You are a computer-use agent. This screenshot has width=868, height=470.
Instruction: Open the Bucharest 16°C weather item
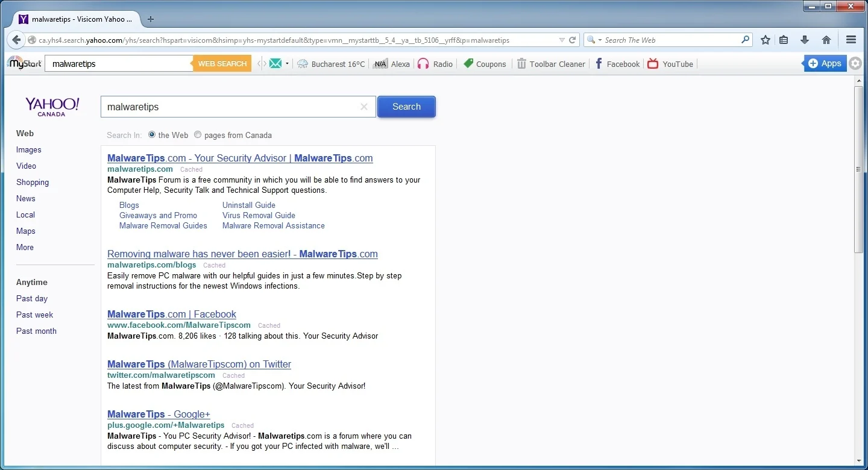331,64
